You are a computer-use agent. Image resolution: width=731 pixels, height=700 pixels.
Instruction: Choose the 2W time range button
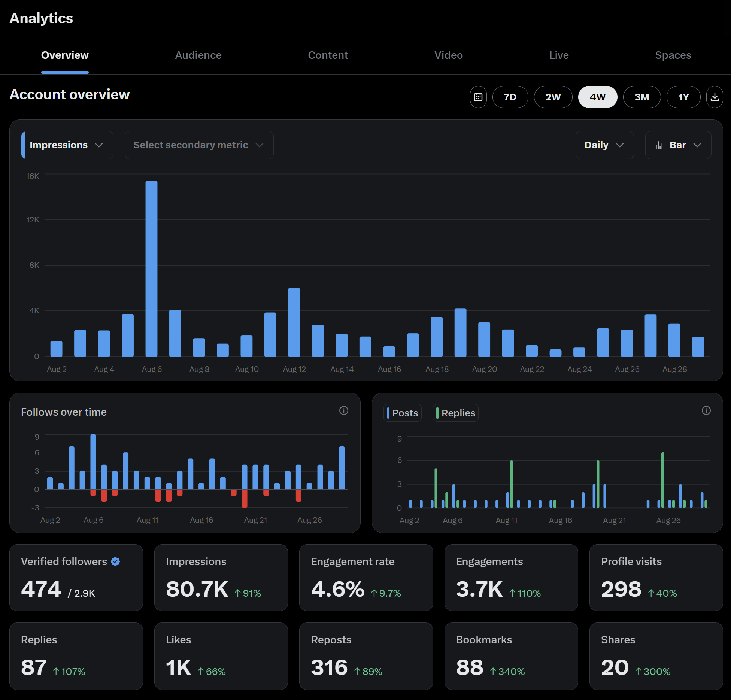click(553, 97)
